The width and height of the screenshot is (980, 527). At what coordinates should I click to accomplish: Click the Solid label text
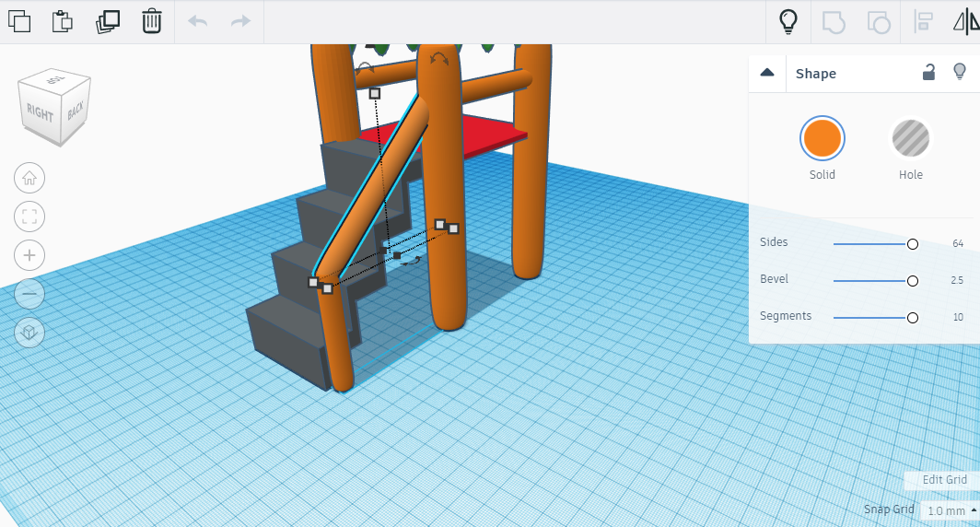point(822,175)
